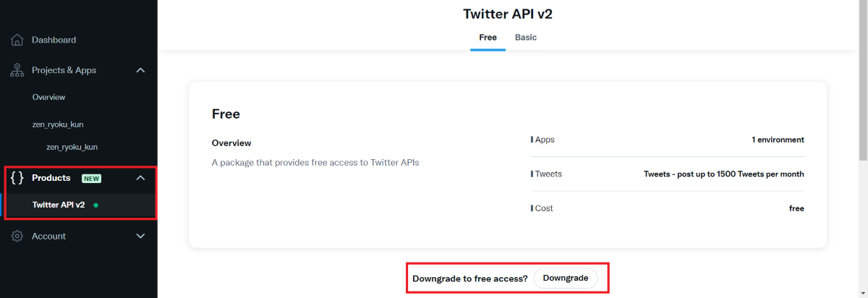This screenshot has width=868, height=298.
Task: Click the Products curly braces icon
Action: coord(17,178)
